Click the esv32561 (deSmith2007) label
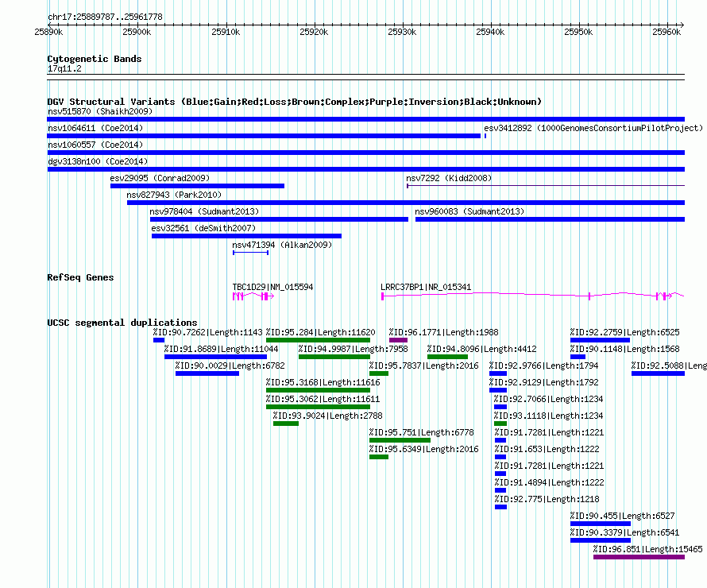The width and height of the screenshot is (707, 588). pos(203,228)
